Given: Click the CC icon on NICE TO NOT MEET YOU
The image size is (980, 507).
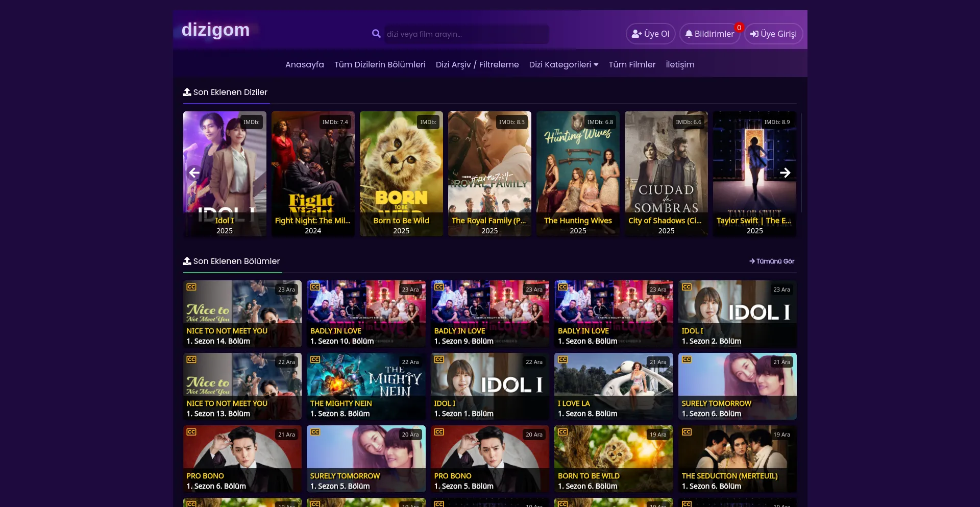Looking at the screenshot, I should click(x=192, y=287).
